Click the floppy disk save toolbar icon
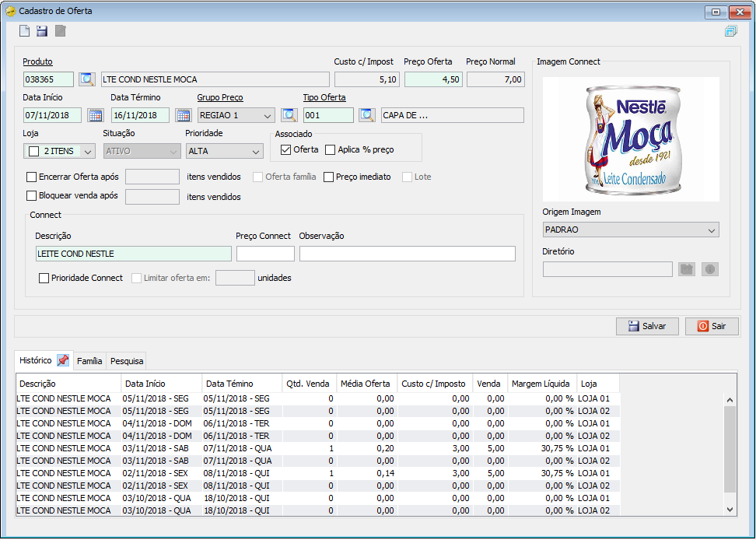This screenshot has height=540, width=756. [x=42, y=31]
